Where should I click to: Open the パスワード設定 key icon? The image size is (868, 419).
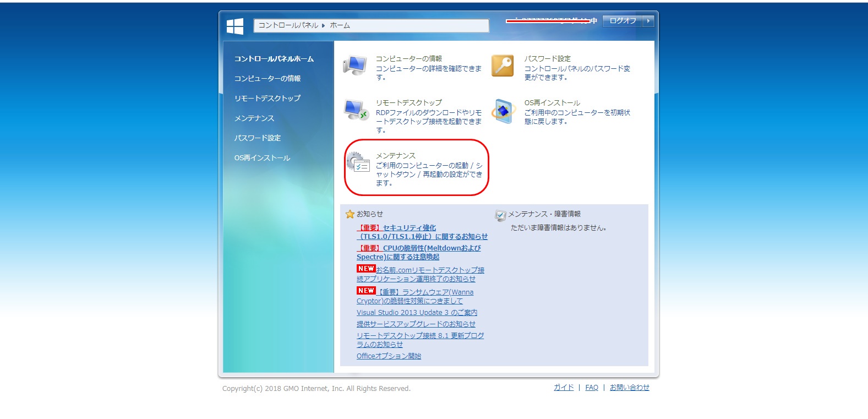pos(503,66)
